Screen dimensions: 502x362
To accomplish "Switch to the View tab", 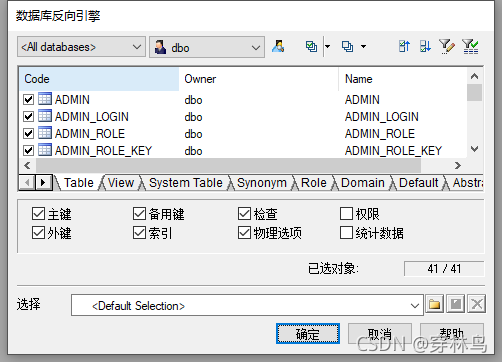I will (x=121, y=183).
